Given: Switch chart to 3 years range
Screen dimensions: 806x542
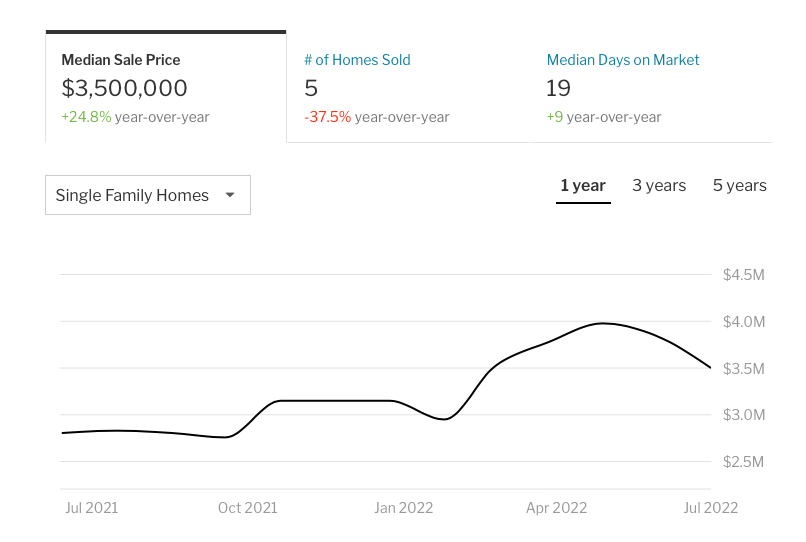Looking at the screenshot, I should pyautogui.click(x=659, y=186).
